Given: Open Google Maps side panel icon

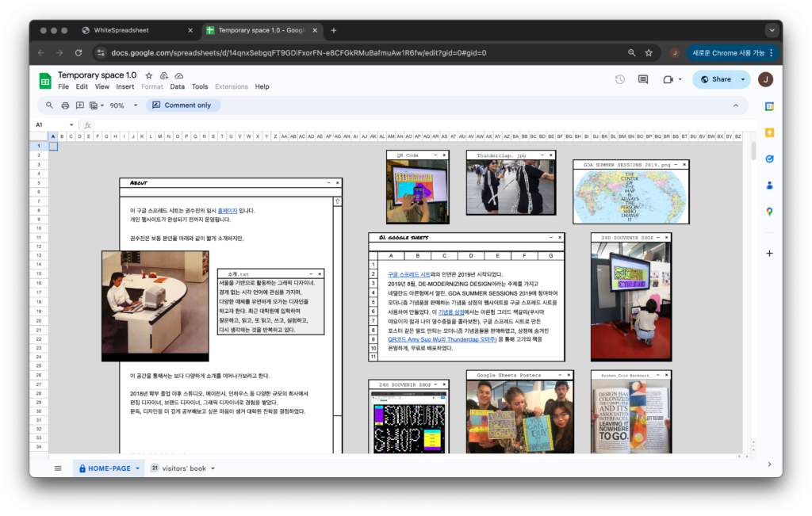Looking at the screenshot, I should click(x=769, y=212).
